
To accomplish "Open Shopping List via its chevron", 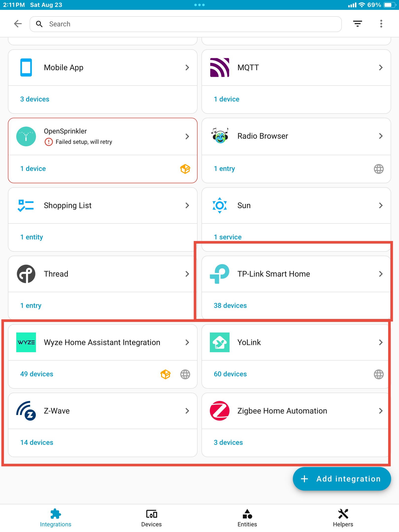I will click(x=187, y=205).
